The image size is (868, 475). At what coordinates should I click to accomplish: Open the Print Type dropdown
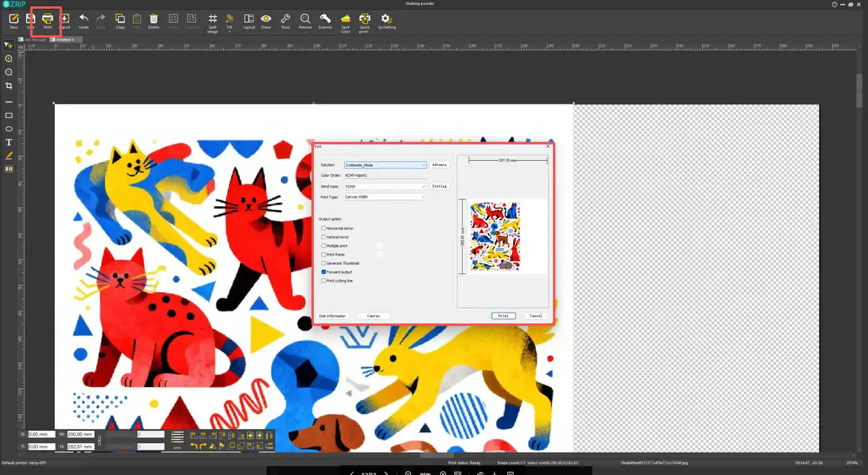pos(385,197)
